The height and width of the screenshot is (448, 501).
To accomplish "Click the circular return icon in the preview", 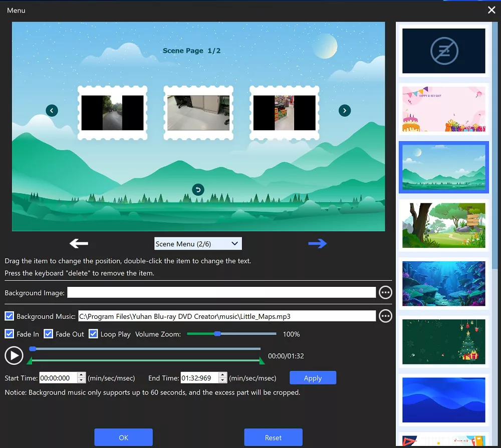I will click(198, 190).
